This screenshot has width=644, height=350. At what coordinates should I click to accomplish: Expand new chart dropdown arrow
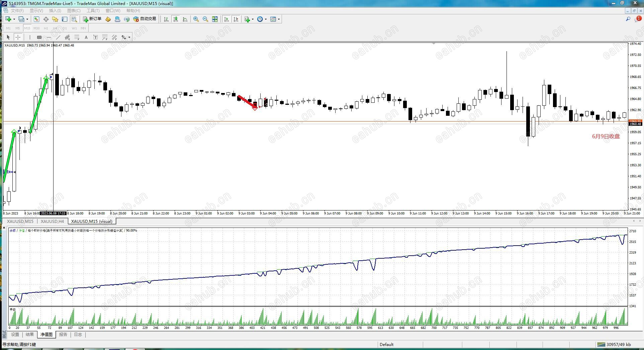click(14, 19)
